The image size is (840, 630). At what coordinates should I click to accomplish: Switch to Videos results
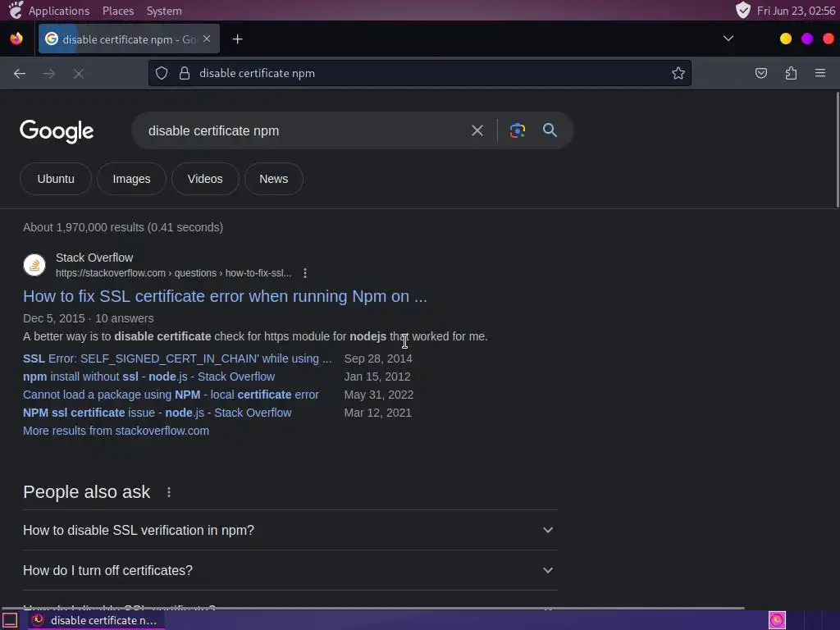click(205, 179)
